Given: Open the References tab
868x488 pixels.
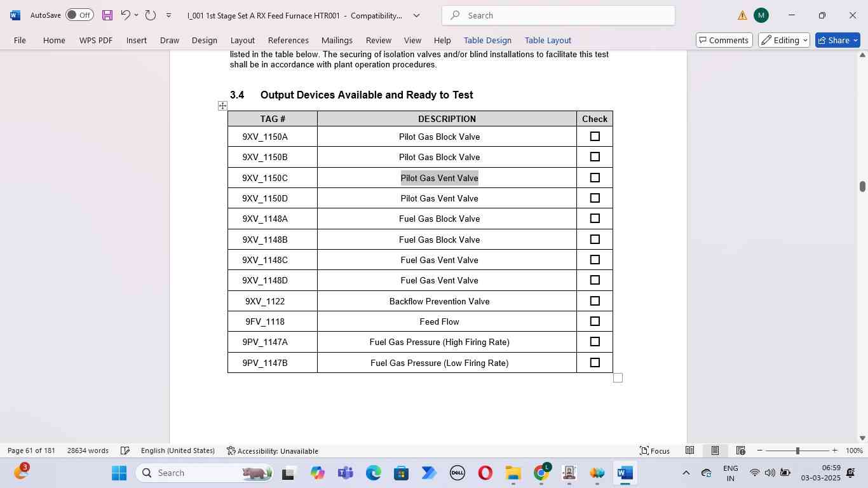Looking at the screenshot, I should point(288,40).
